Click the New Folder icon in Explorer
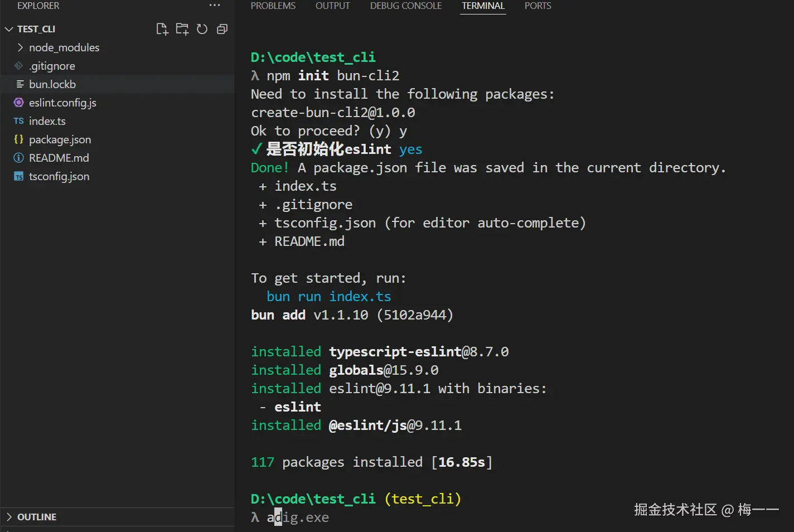The height and width of the screenshot is (532, 794). pyautogui.click(x=182, y=29)
